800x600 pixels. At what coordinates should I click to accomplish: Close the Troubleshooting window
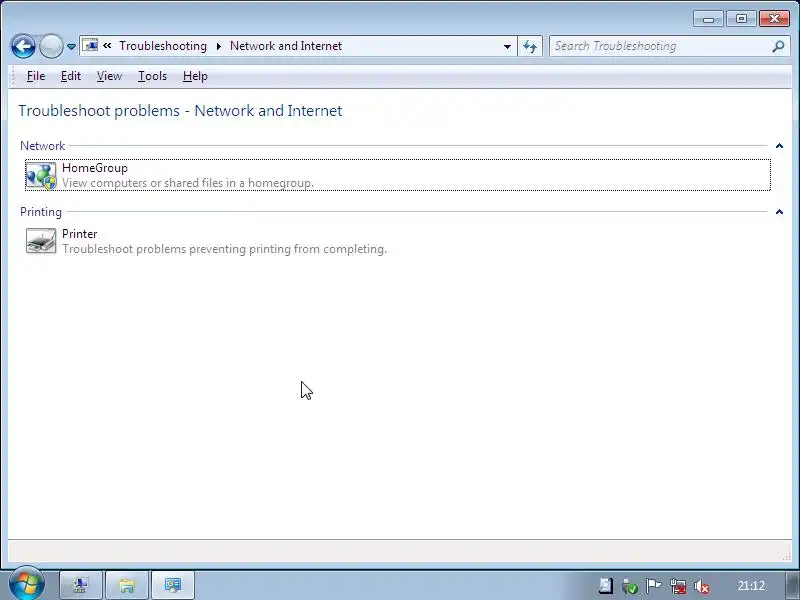[x=774, y=19]
